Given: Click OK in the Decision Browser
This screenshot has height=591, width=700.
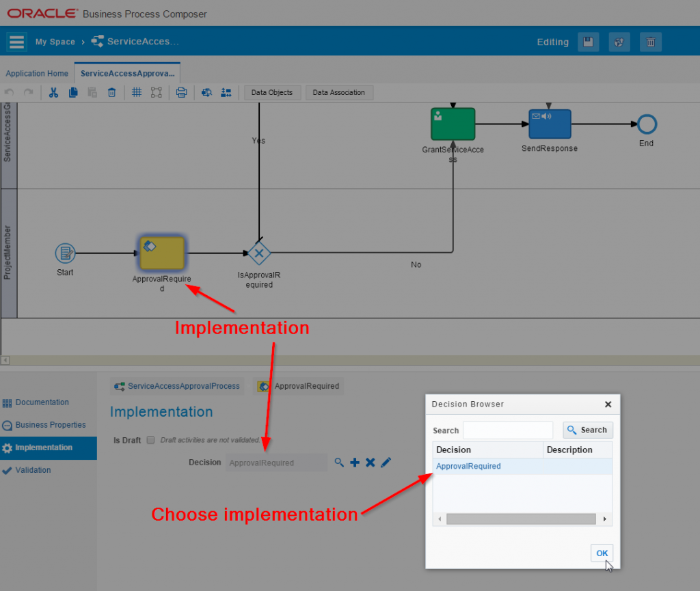Looking at the screenshot, I should click(x=602, y=553).
